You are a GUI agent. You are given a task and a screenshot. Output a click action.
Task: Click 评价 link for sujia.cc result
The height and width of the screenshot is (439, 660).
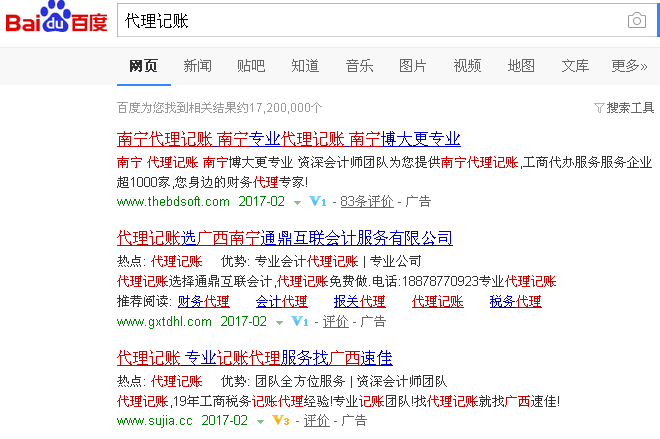click(x=317, y=420)
